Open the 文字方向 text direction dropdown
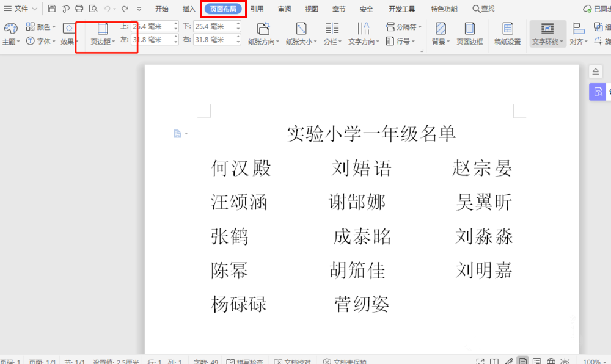This screenshot has width=611, height=364. [x=363, y=34]
